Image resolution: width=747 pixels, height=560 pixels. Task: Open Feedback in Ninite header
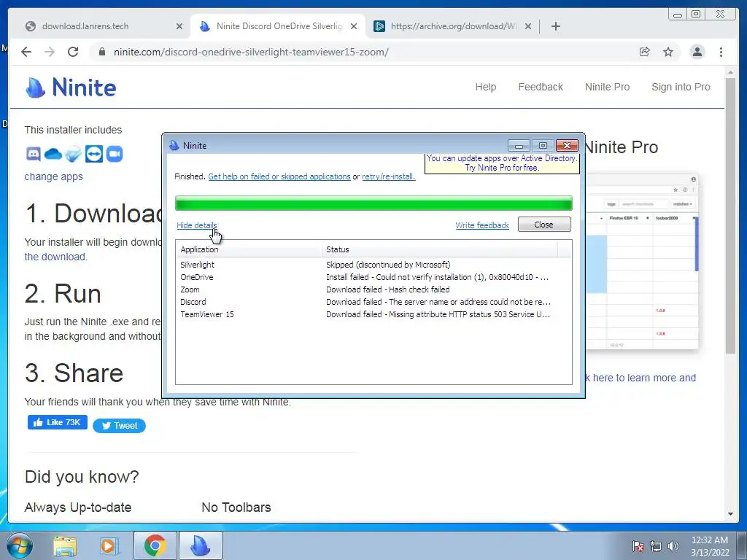541,87
